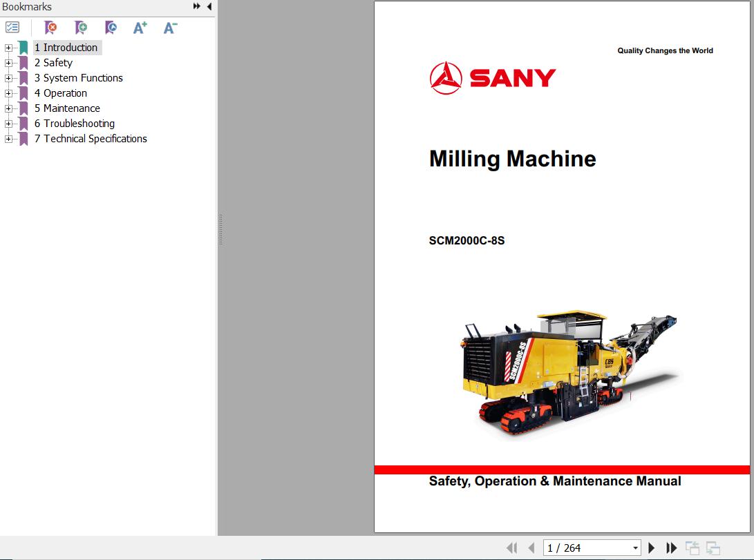This screenshot has width=754, height=560.
Task: Expand the 7 Technical Specifications bookmark
Action: 8,139
